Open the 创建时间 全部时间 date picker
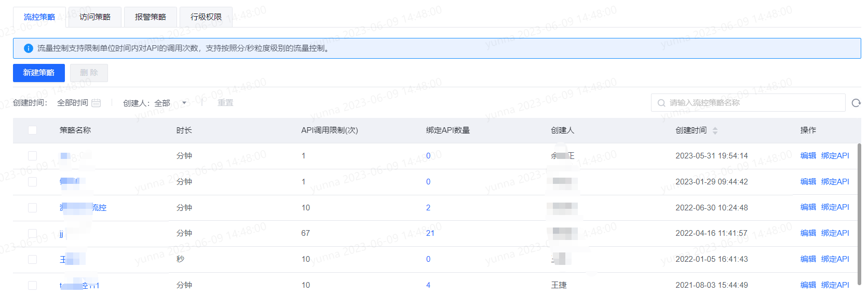 click(78, 103)
